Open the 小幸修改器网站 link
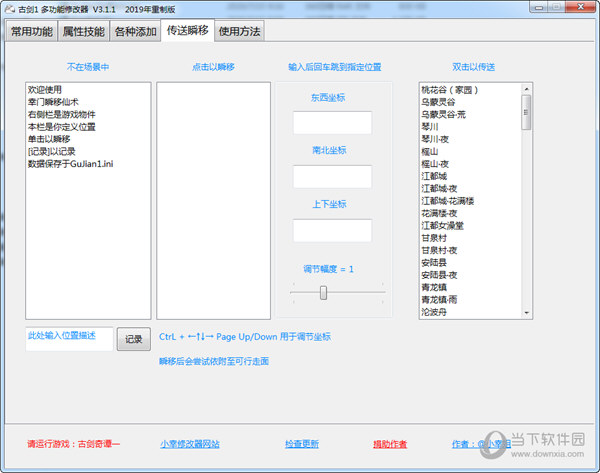 click(x=189, y=444)
